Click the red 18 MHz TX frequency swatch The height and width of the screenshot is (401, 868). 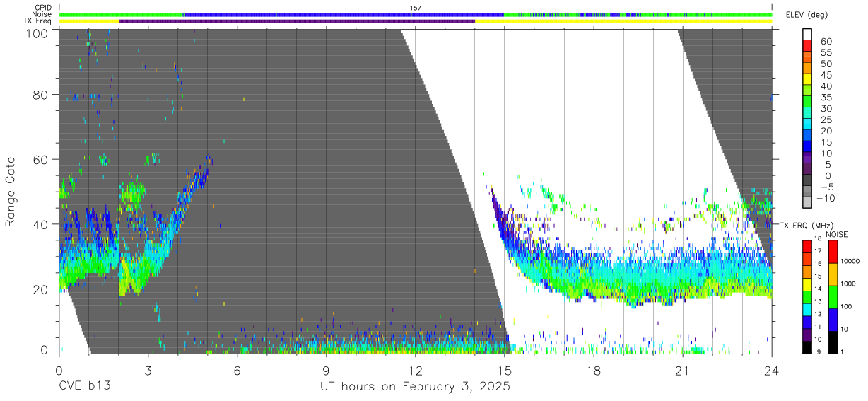[807, 245]
